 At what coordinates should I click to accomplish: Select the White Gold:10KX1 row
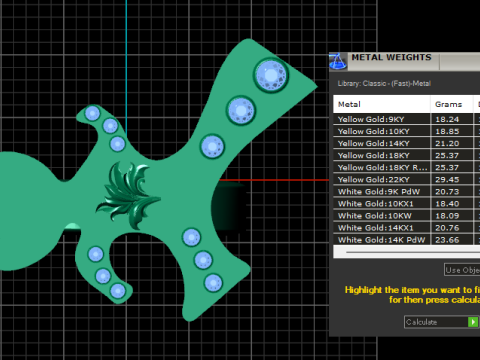[407, 204]
